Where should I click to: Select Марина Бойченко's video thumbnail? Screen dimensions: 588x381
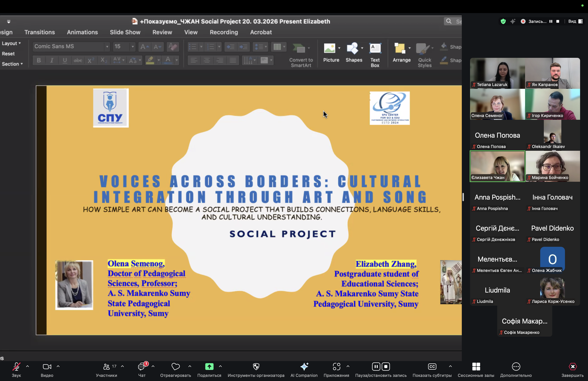553,166
